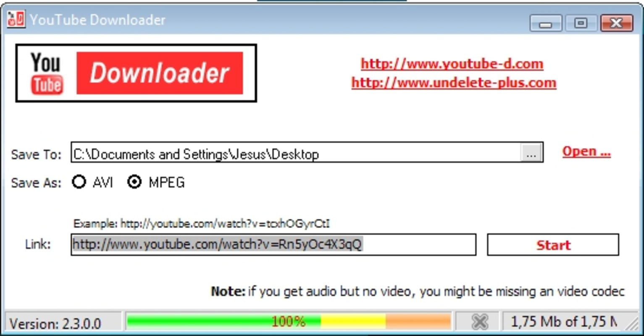
Task: Click the 100% download progress bar
Action: click(288, 321)
